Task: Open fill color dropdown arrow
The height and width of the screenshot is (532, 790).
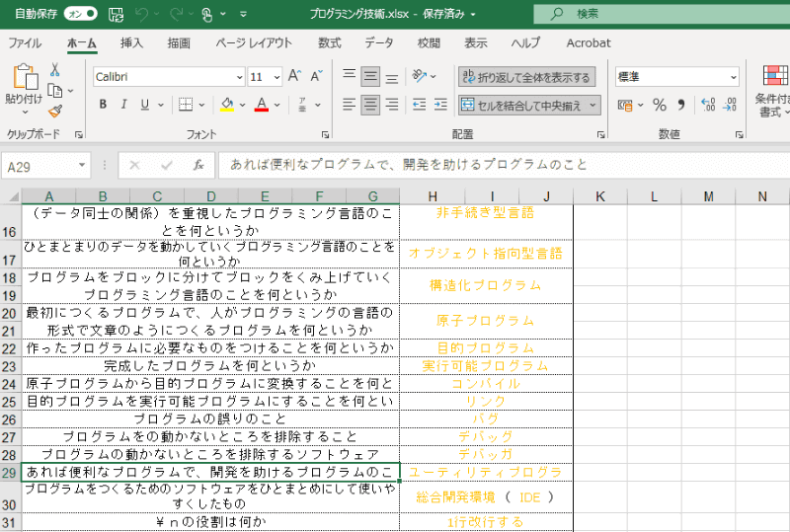Action: pyautogui.click(x=242, y=105)
